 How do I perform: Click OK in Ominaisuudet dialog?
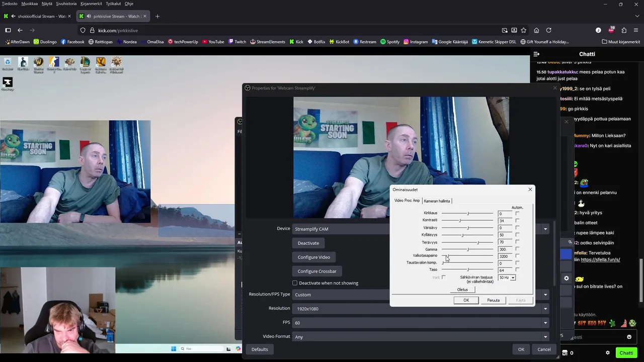(466, 300)
